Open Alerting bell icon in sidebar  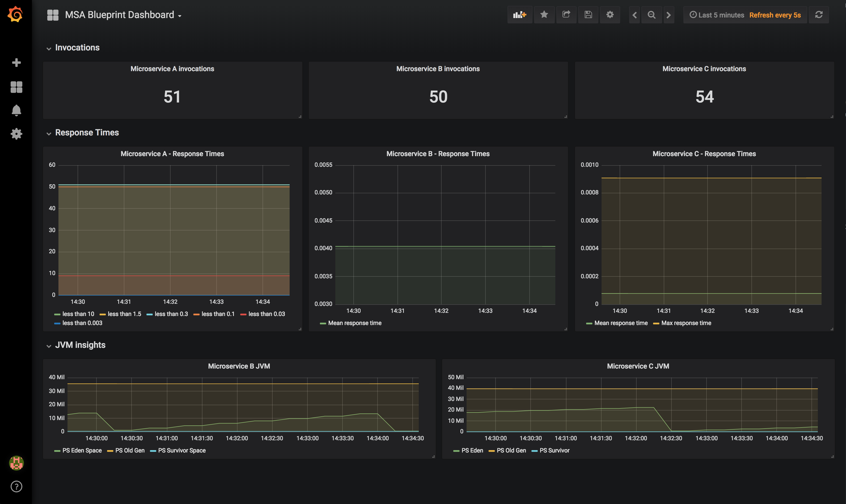pos(16,110)
